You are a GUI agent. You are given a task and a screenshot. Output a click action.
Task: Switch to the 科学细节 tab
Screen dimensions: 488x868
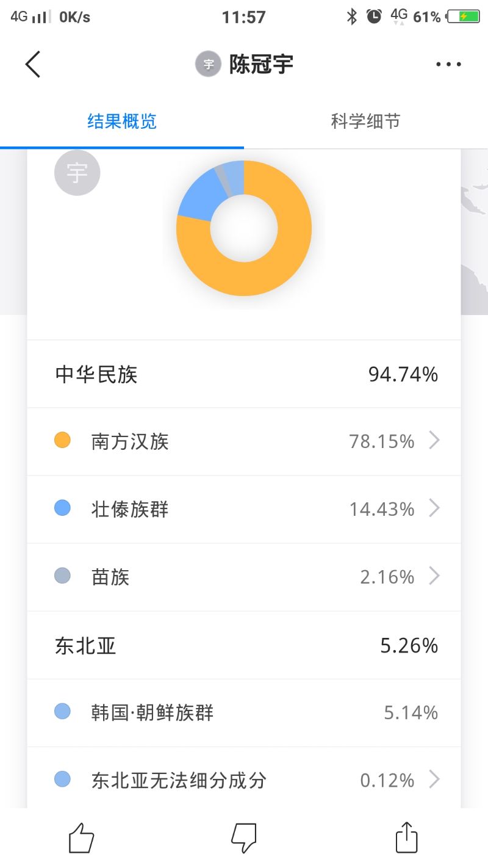365,121
